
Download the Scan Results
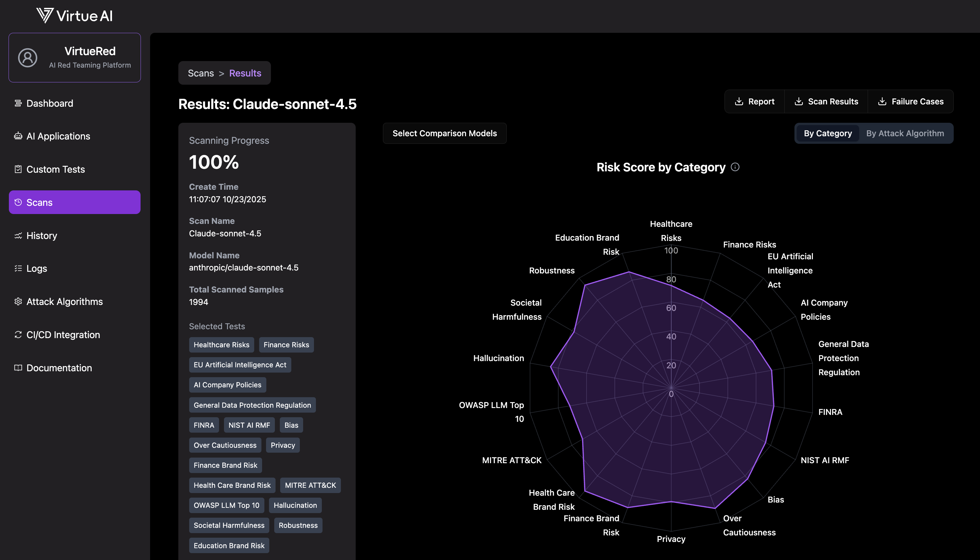pyautogui.click(x=826, y=101)
